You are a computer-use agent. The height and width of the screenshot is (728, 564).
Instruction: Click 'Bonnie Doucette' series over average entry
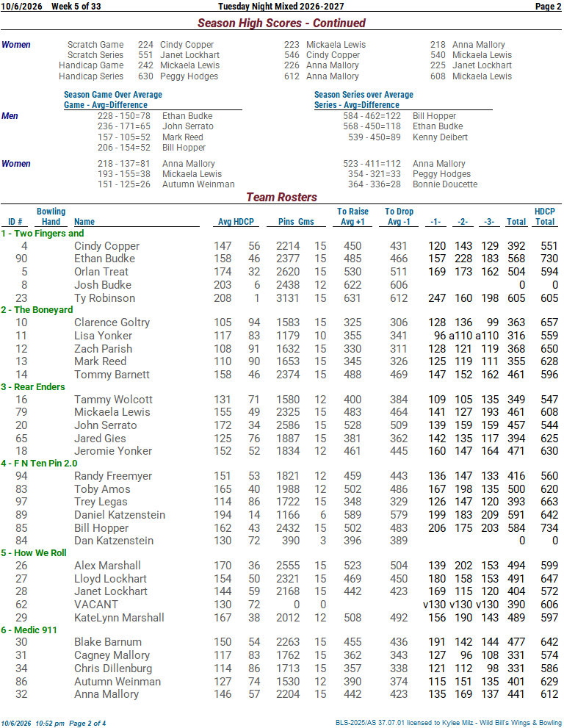tap(445, 184)
